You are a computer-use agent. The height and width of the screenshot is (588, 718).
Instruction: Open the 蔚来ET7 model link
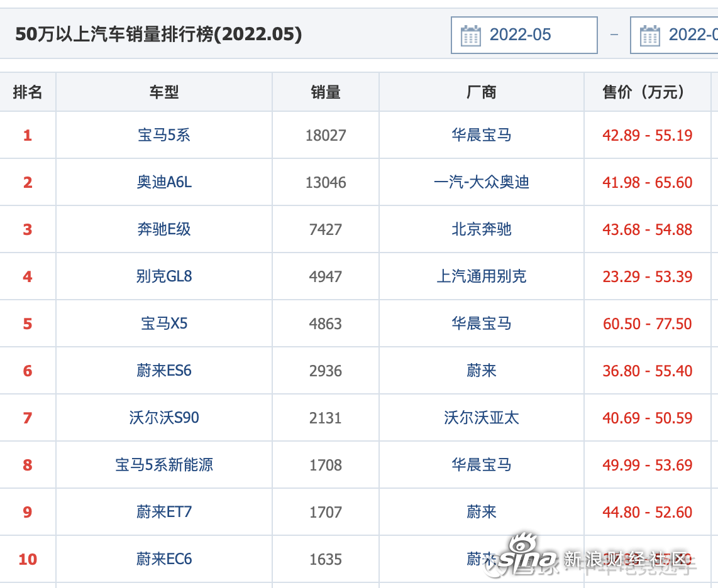[164, 512]
